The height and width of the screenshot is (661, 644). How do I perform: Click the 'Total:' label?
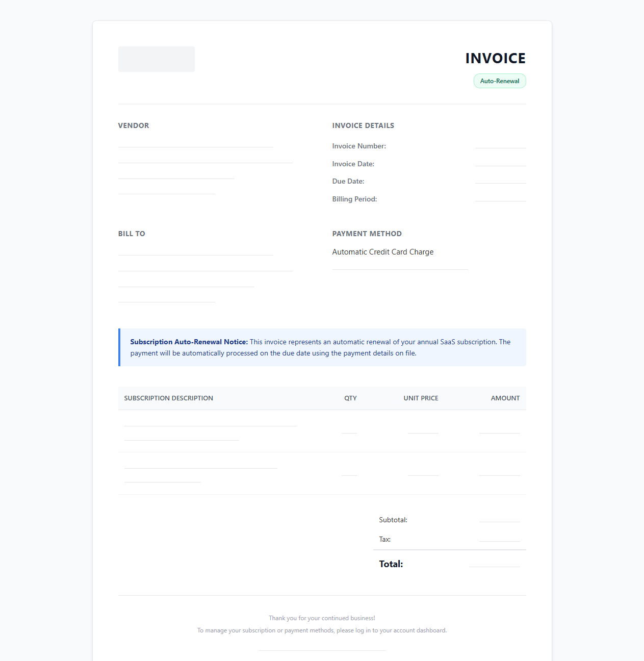click(391, 564)
